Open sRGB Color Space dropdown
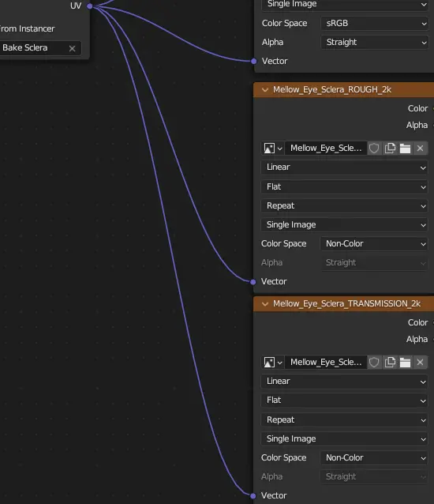Image resolution: width=434 pixels, height=504 pixels. [x=374, y=23]
